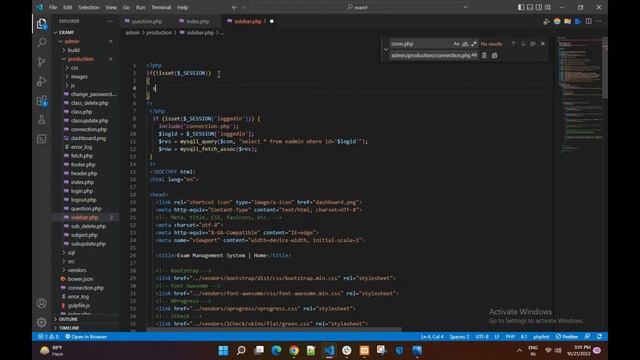Viewport: 640px width, 360px height.
Task: Click the code minimap preview
Action: click(x=579, y=94)
